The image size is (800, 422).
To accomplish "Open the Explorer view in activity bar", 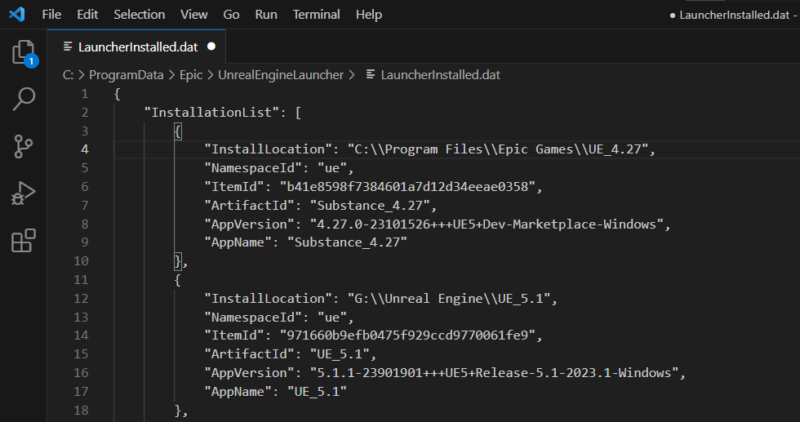I will [x=23, y=53].
